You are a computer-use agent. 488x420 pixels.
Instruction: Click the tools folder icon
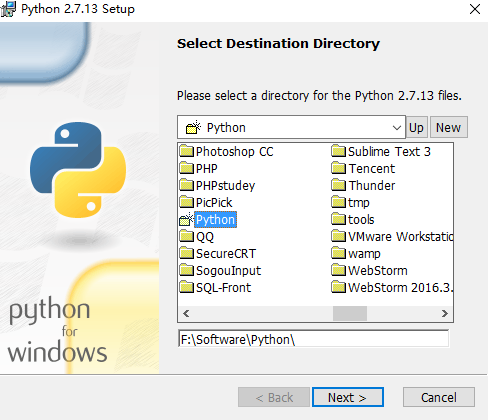tap(339, 219)
